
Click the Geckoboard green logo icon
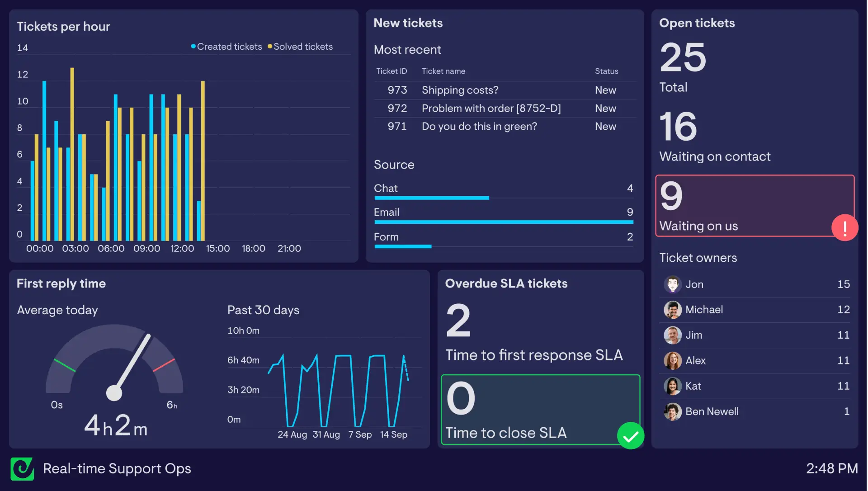pyautogui.click(x=22, y=469)
